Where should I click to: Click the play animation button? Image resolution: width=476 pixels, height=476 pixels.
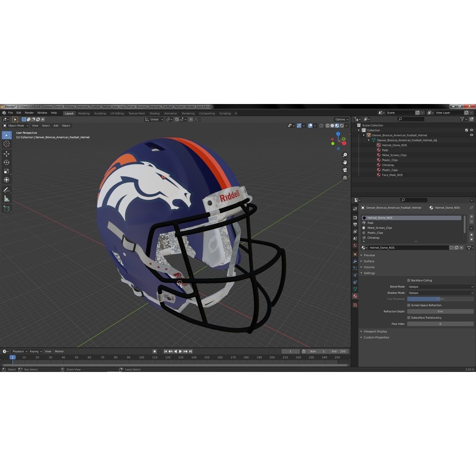tap(181, 352)
